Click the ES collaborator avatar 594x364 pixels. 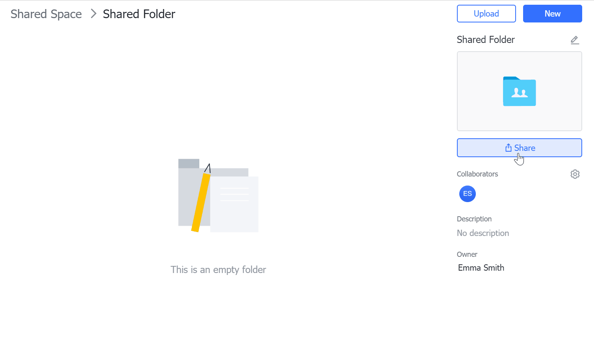pos(467,194)
